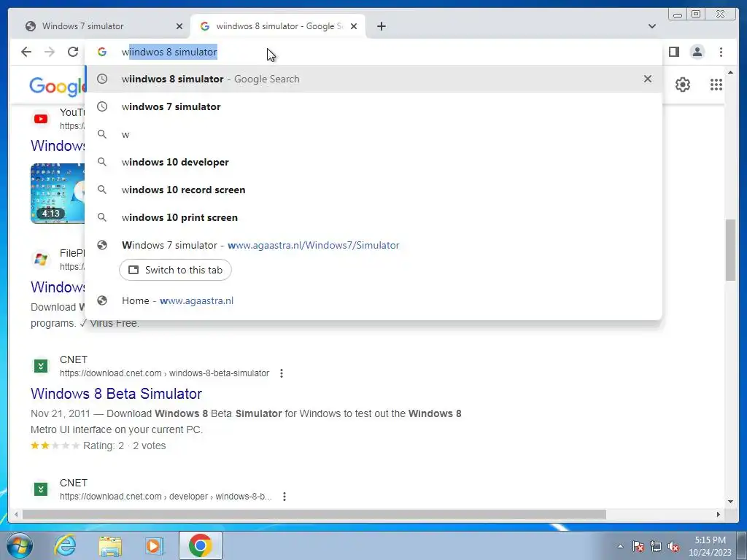This screenshot has height=560, width=747.
Task: Open Windows Media Player from taskbar
Action: [154, 545]
